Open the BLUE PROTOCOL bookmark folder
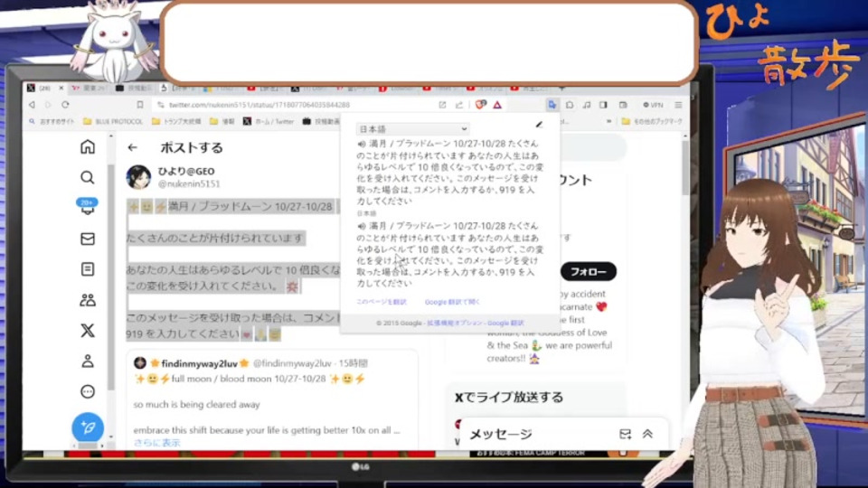The height and width of the screenshot is (488, 868). click(113, 121)
